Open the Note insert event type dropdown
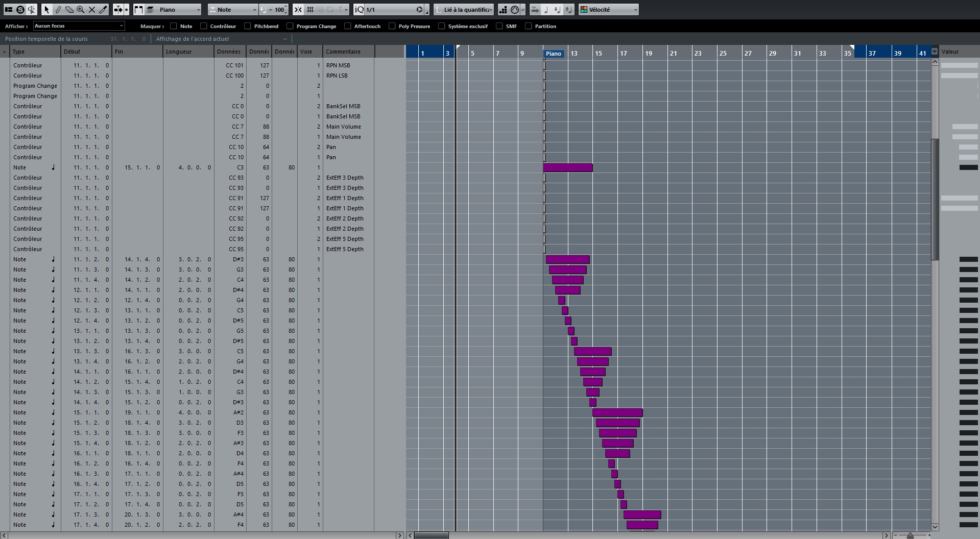Screen dimensions: 980x539 (232, 9)
